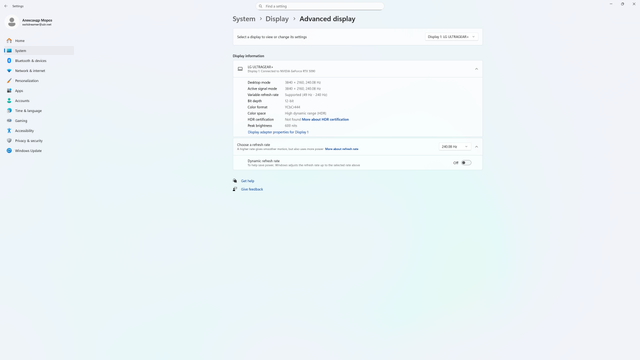Screen dimensions: 640x360
Task: Minimize the Settings window
Action: coord(611,4)
